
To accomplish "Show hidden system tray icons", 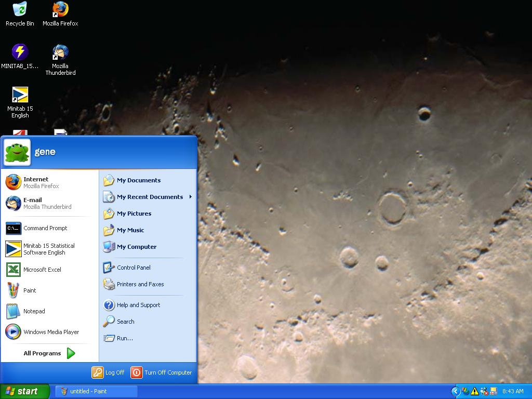I will 456,391.
